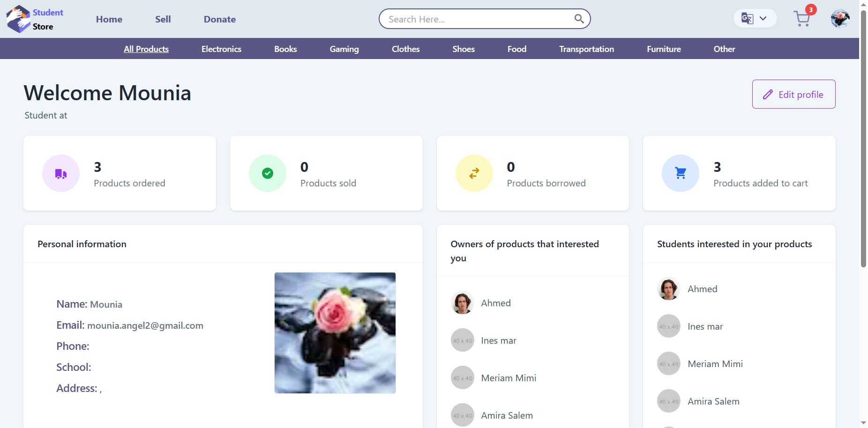The height and width of the screenshot is (428, 868).
Task: Click the 'School:' field label
Action: pyautogui.click(x=74, y=367)
